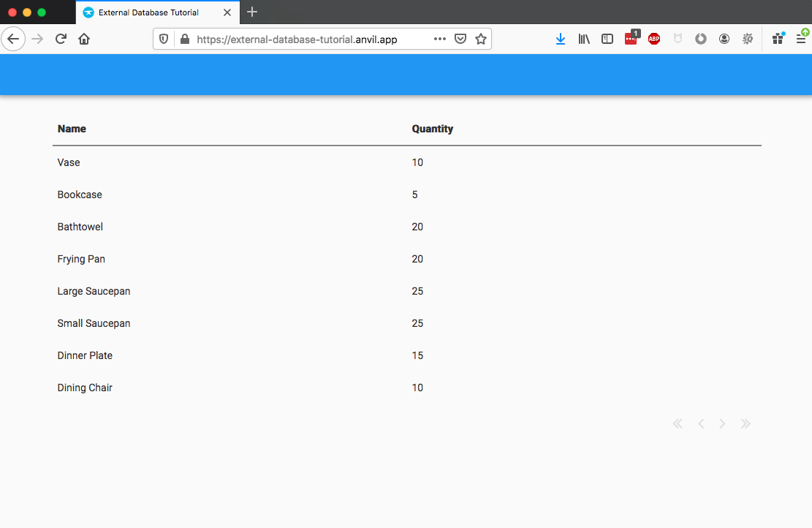Click the URL address field
This screenshot has width=812, height=528.
(x=307, y=39)
